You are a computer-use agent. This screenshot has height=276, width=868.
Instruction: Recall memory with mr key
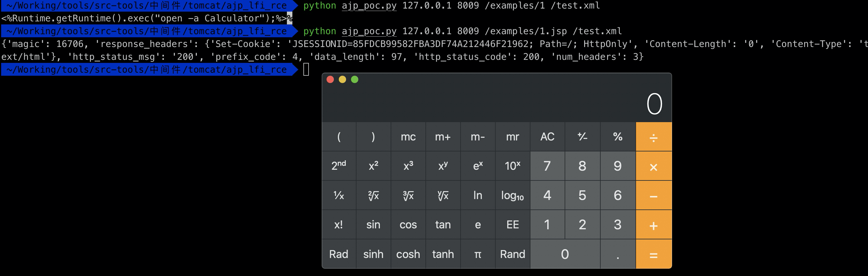click(x=512, y=136)
